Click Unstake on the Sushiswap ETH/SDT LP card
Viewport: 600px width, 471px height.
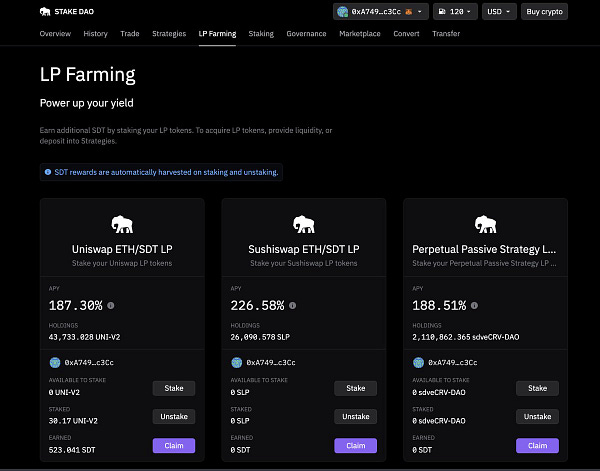tap(355, 416)
